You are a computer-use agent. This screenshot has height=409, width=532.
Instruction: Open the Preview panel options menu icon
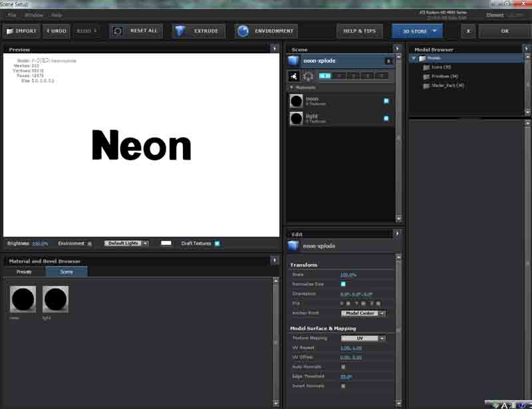(x=275, y=49)
